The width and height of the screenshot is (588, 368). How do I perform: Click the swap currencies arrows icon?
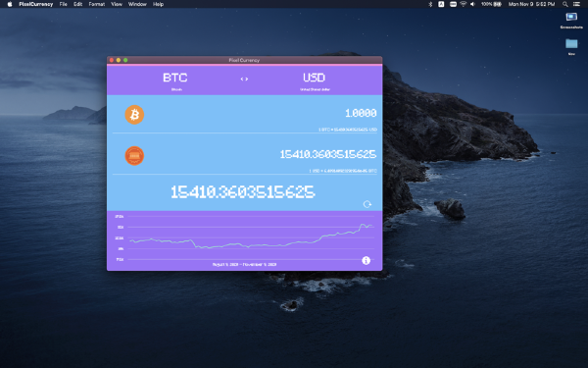[244, 79]
